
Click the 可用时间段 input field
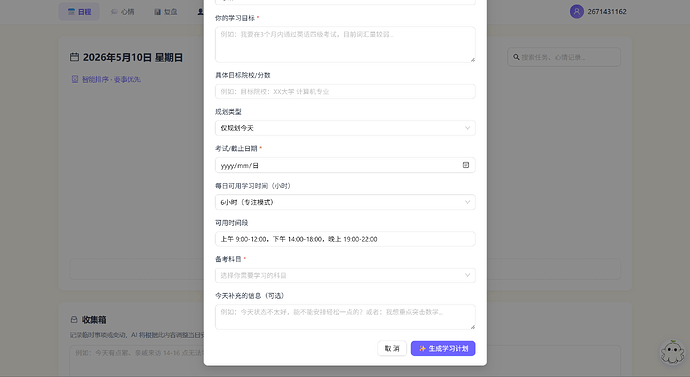[x=345, y=239]
